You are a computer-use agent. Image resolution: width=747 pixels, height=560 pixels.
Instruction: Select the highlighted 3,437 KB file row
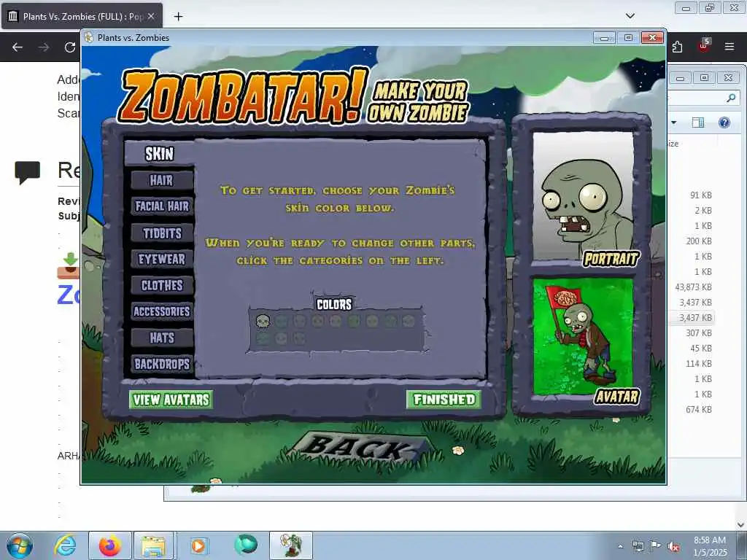(x=692, y=318)
